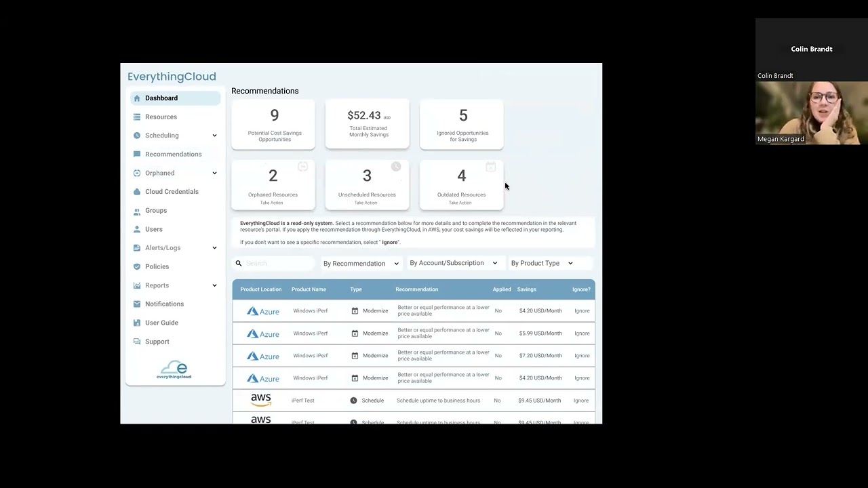Click the Ignored Opportunities for Savings card
The width and height of the screenshot is (868, 488).
pyautogui.click(x=462, y=124)
